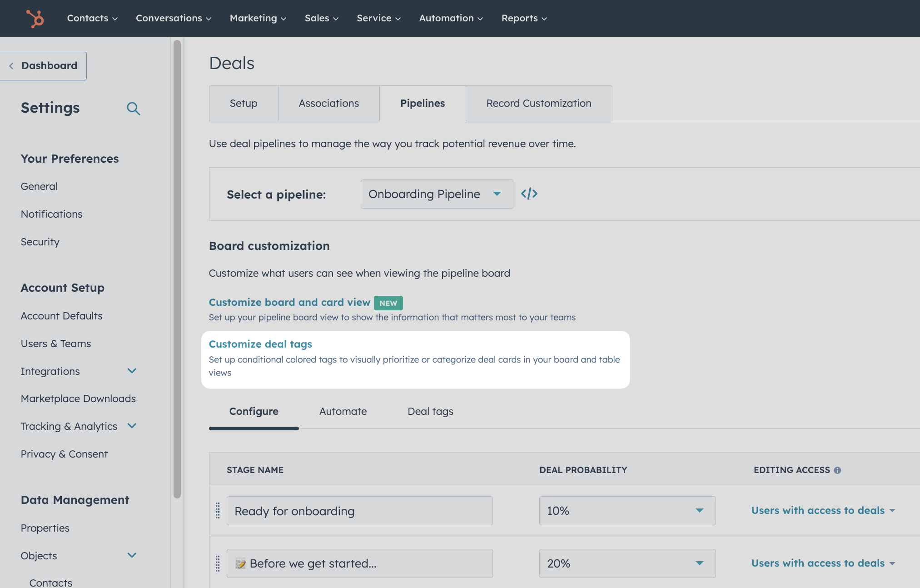Image resolution: width=920 pixels, height=588 pixels.
Task: Open Customize deal tags
Action: pos(260,344)
